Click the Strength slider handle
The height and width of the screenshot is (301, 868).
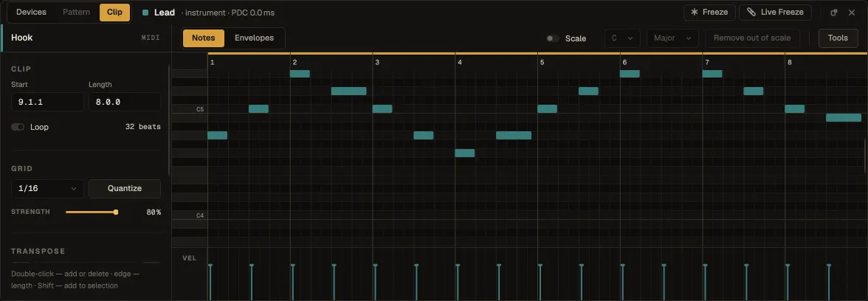(116, 212)
